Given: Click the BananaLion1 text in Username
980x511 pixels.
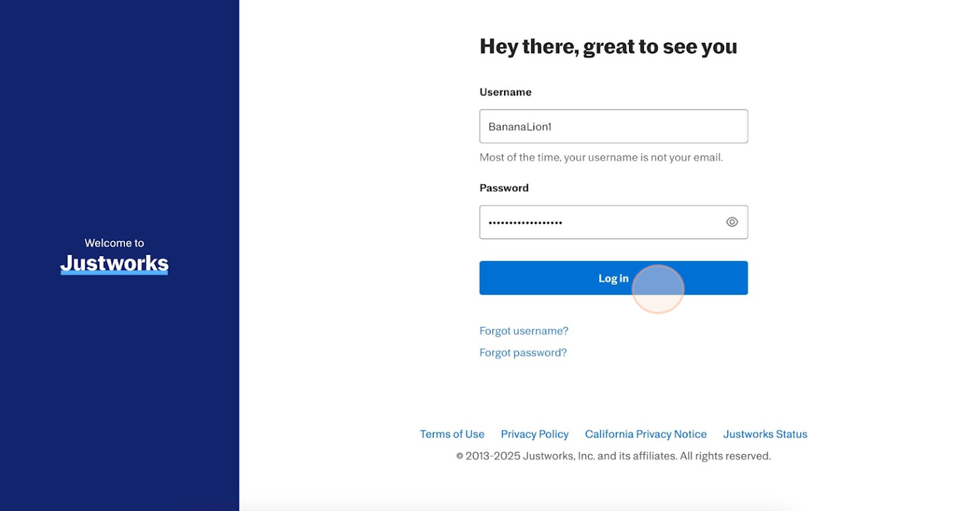Looking at the screenshot, I should coord(520,127).
